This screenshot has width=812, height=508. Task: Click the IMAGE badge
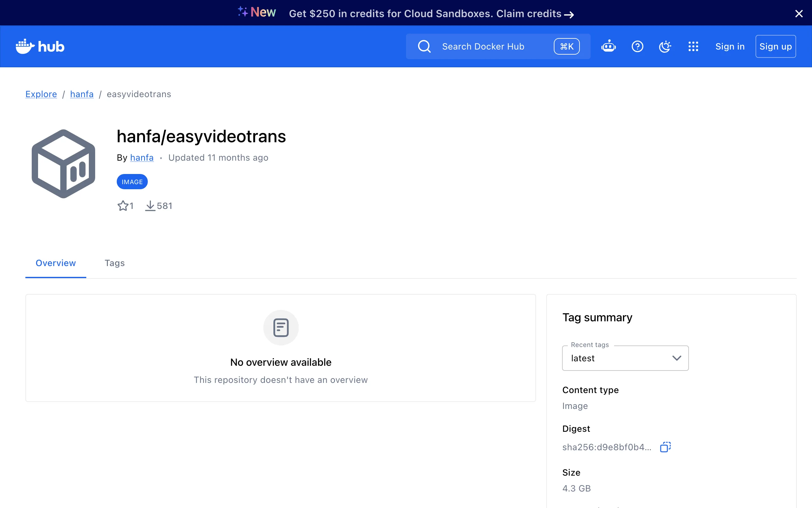(x=132, y=182)
